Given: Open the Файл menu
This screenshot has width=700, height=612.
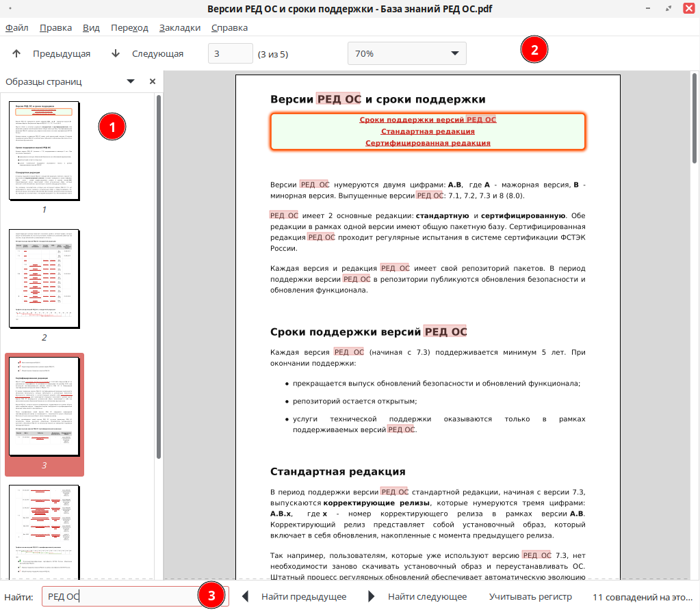Looking at the screenshot, I should point(17,28).
